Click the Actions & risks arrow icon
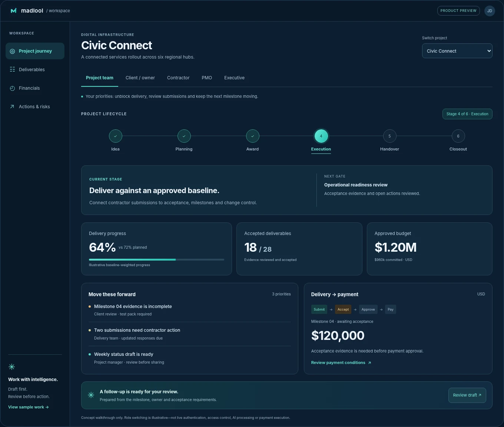504x427 pixels. click(12, 107)
